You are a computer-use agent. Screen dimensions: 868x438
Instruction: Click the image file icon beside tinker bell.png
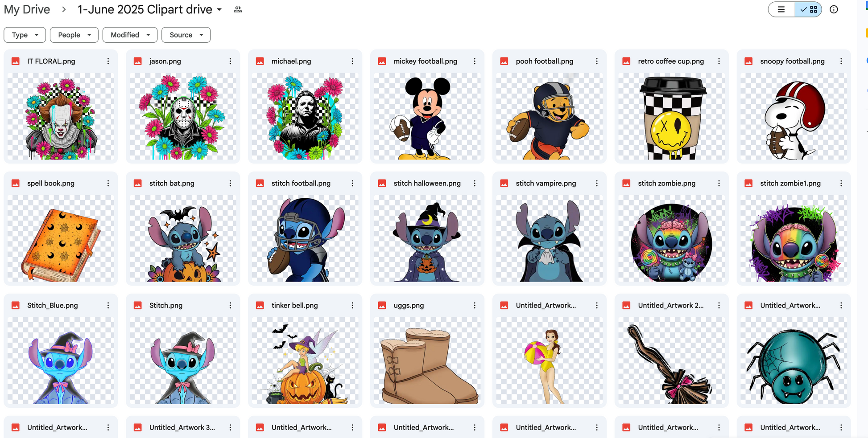pos(260,306)
